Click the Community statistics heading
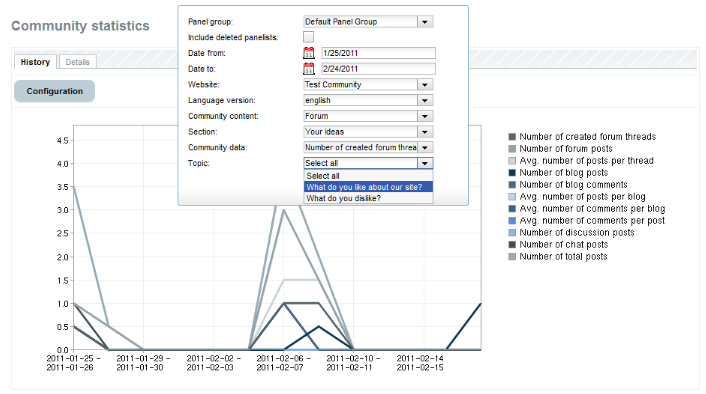Image resolution: width=706 pixels, height=394 pixels. (x=80, y=26)
